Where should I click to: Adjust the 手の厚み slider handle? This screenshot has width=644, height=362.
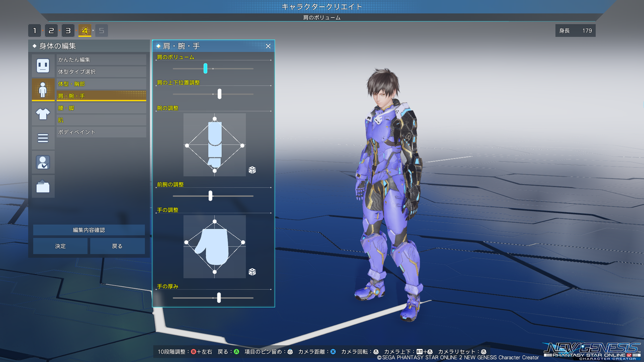[x=219, y=298]
